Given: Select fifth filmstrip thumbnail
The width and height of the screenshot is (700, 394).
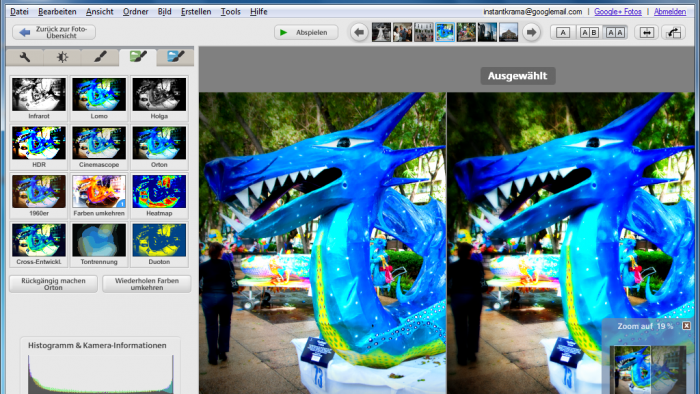Looking at the screenshot, I should click(x=466, y=33).
